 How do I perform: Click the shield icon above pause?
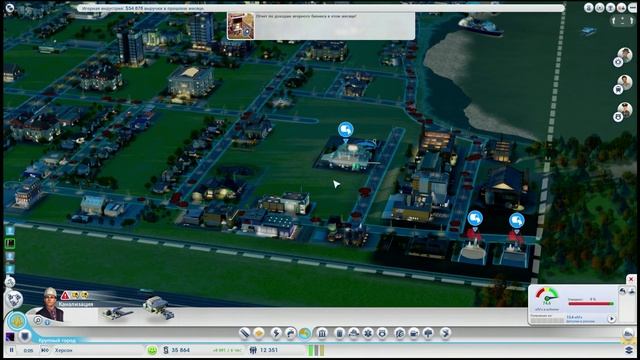tap(25, 337)
